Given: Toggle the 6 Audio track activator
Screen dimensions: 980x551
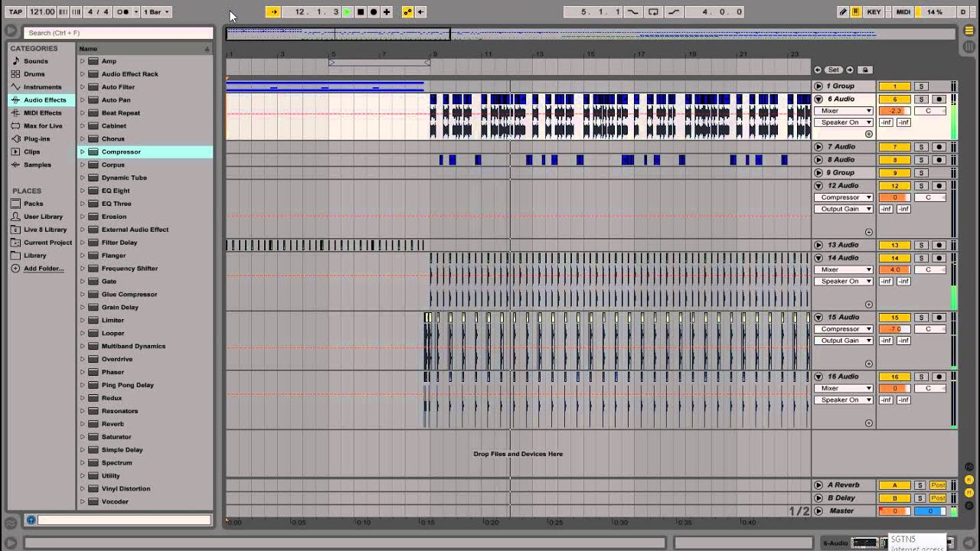Looking at the screenshot, I should tap(894, 99).
